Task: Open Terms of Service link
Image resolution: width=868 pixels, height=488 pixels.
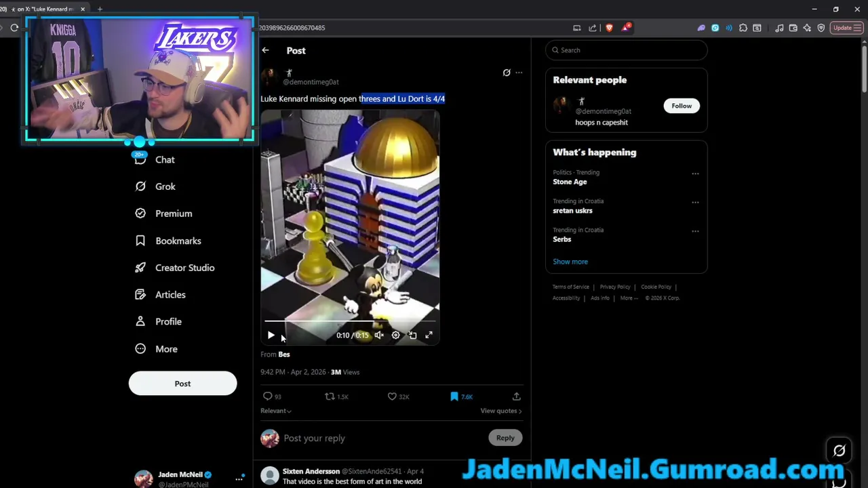Action: pos(571,287)
